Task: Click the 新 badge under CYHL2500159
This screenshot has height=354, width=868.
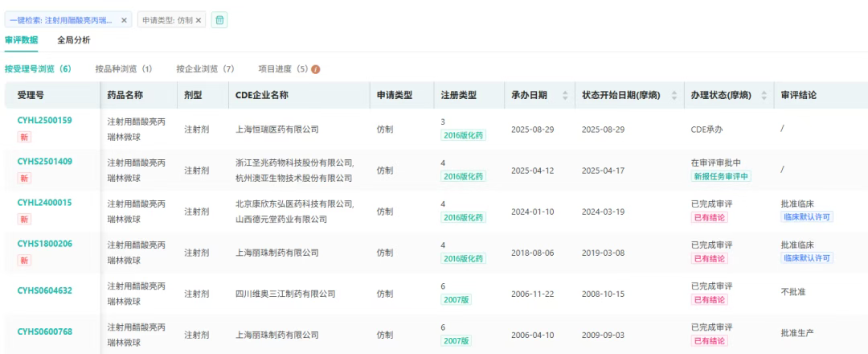Action: click(24, 136)
